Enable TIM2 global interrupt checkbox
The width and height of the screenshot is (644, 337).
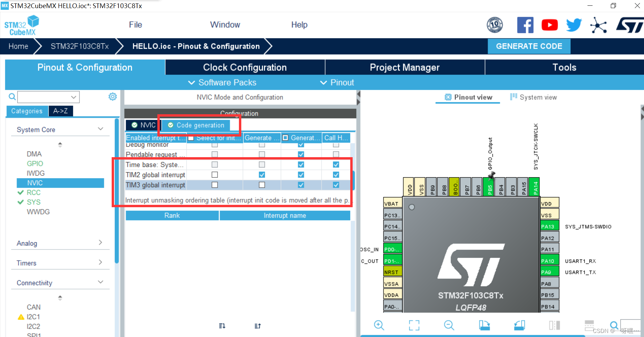(215, 175)
